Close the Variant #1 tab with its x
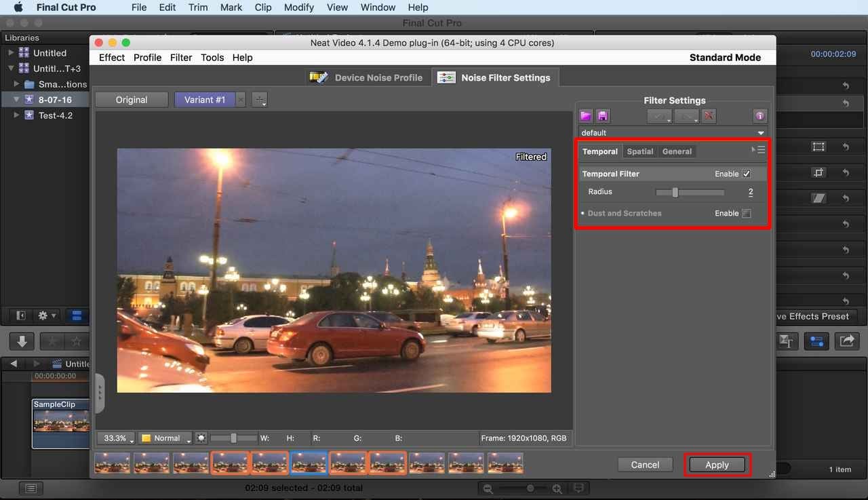868x500 pixels. click(241, 100)
